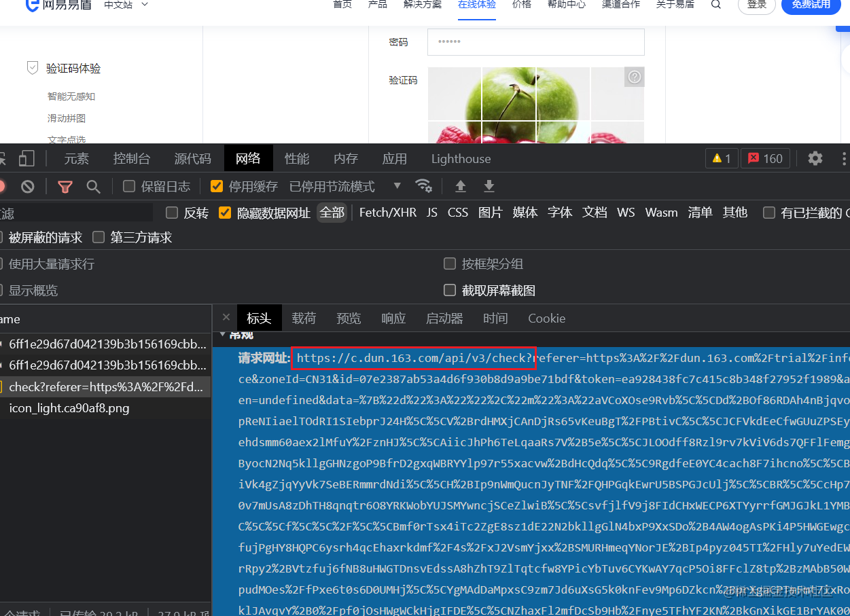Image resolution: width=850 pixels, height=616 pixels.
Task: Open the network search magnifier icon
Action: (x=93, y=186)
